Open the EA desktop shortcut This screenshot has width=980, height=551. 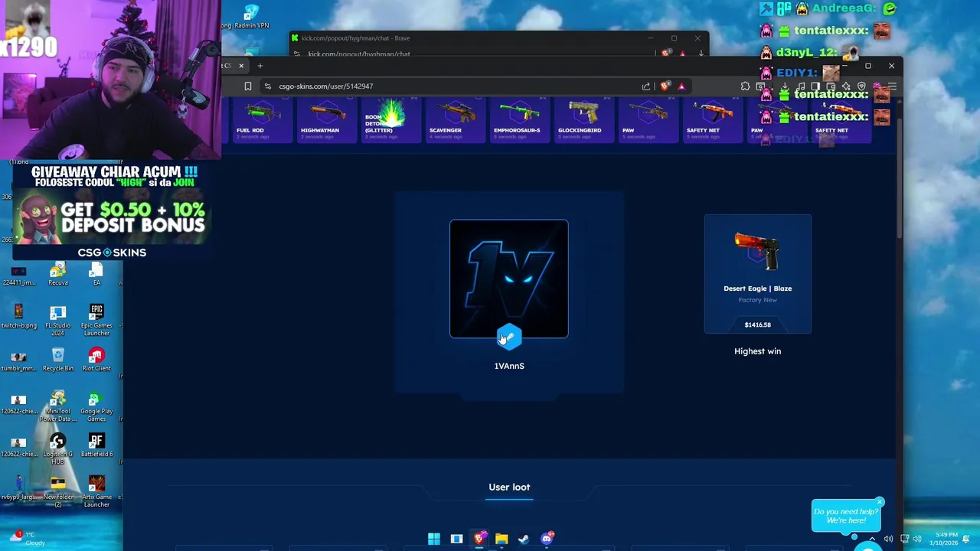96,274
